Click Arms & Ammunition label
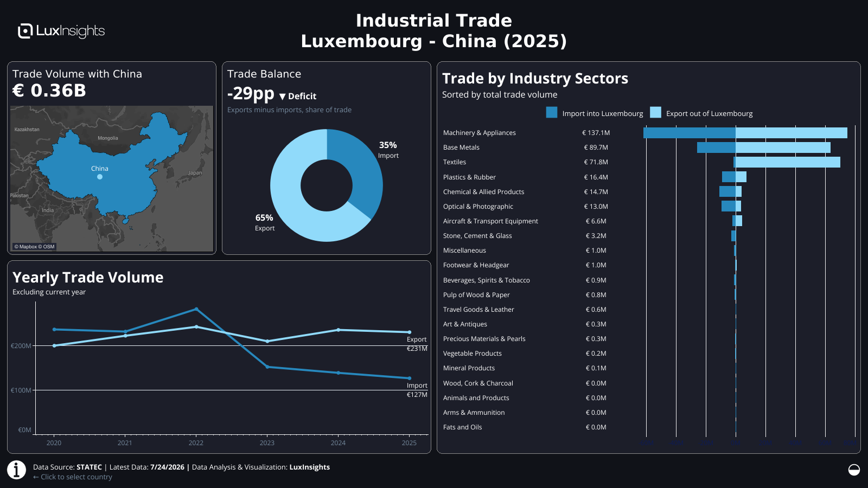 (x=474, y=413)
